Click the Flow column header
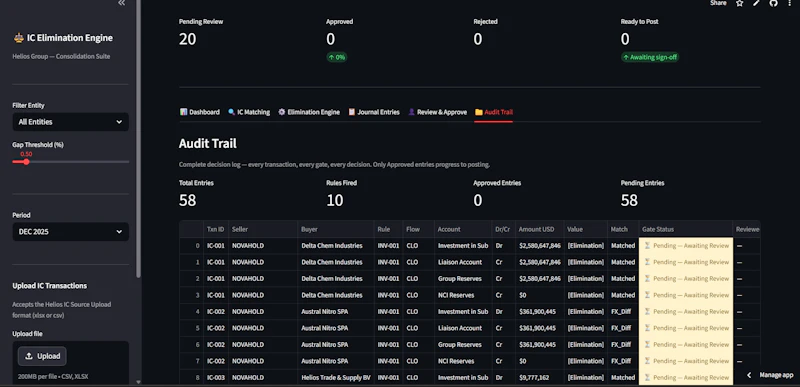This screenshot has height=387, width=800. (419, 229)
